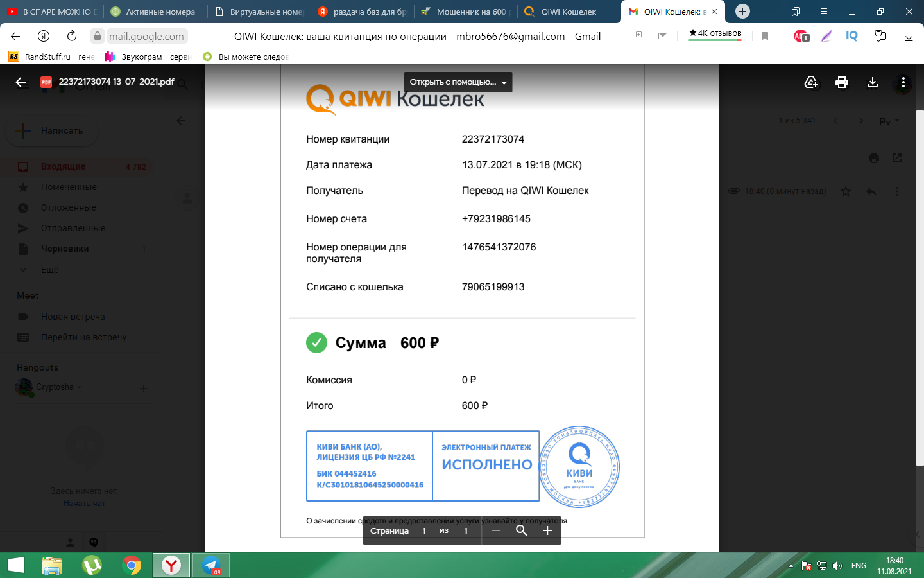Image resolution: width=924 pixels, height=578 pixels.
Task: Switch ENG keyboard language indicator
Action: click(x=859, y=566)
